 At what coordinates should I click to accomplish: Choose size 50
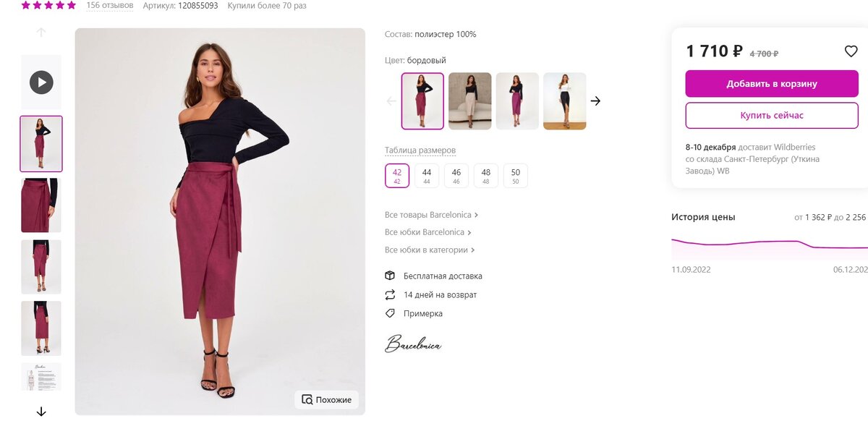pos(516,176)
